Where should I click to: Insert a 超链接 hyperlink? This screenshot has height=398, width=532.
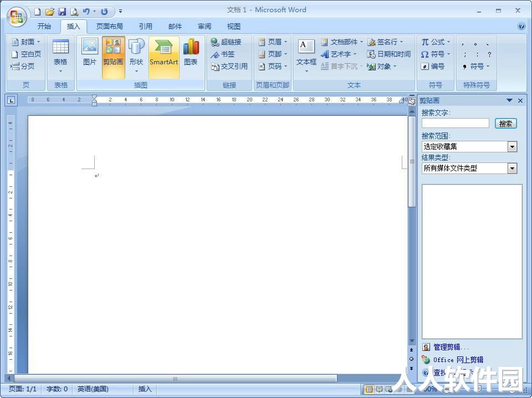coord(226,42)
